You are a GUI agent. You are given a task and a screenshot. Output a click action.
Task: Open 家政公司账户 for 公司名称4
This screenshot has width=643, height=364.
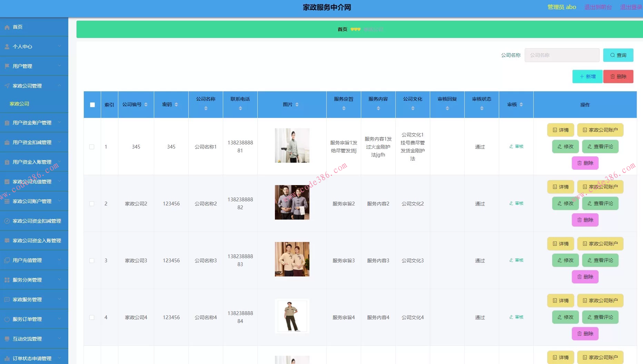[x=600, y=301]
